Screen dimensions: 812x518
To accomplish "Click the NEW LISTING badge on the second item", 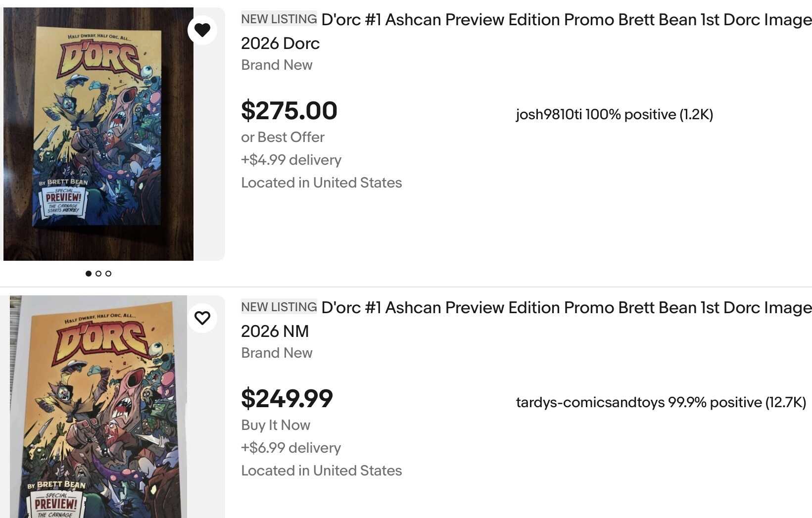I will click(279, 307).
